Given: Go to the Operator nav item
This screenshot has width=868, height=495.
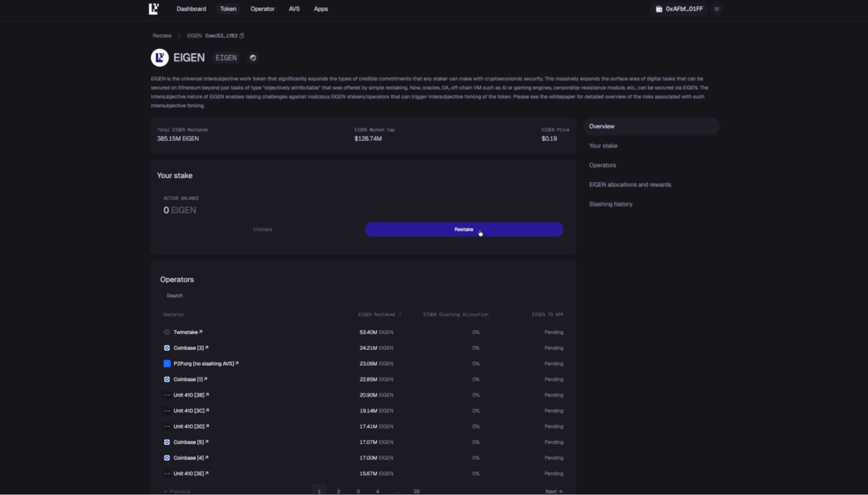Looking at the screenshot, I should 262,9.
